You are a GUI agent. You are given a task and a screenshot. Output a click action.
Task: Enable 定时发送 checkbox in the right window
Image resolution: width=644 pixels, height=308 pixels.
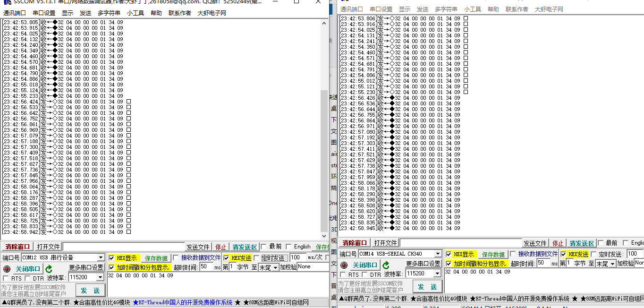coord(593,254)
